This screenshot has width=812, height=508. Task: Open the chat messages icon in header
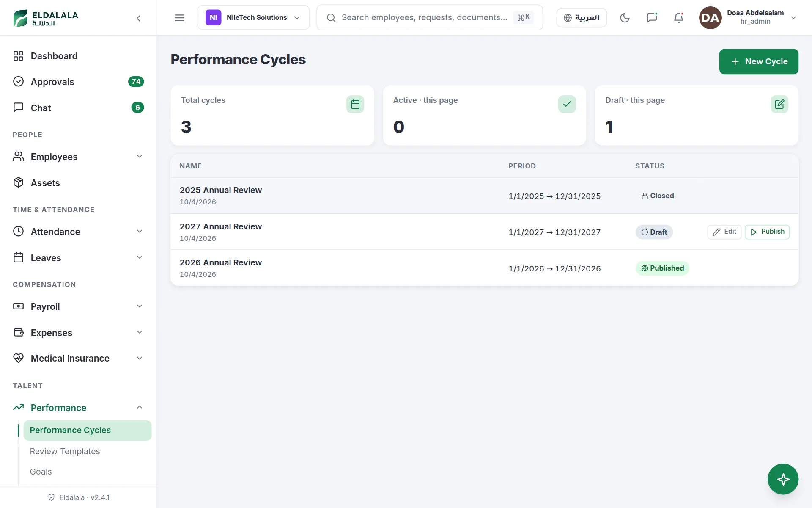652,18
